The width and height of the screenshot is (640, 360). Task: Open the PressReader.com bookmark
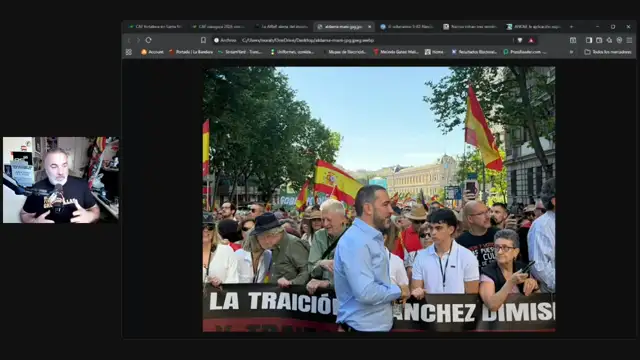pyautogui.click(x=525, y=52)
